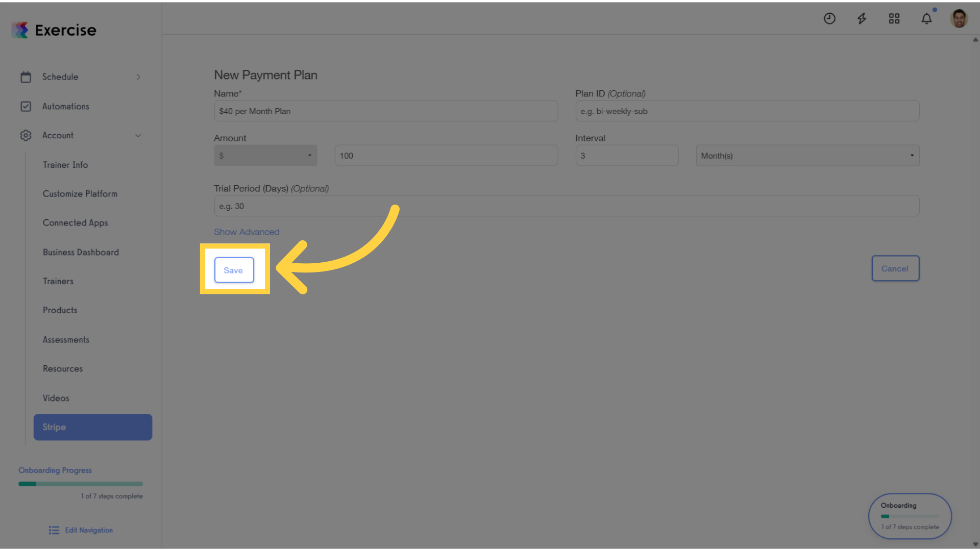Click the lightning bolt quick actions icon
980x551 pixels.
(x=862, y=19)
